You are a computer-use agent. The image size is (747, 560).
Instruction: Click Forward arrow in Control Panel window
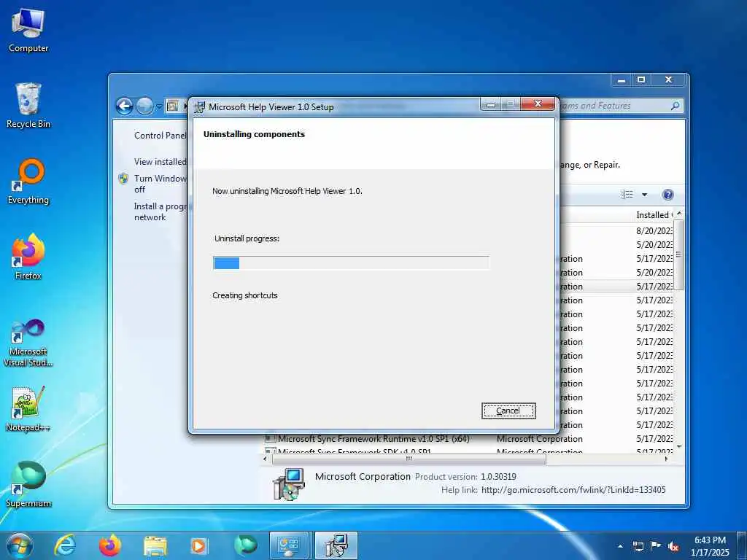pyautogui.click(x=145, y=106)
